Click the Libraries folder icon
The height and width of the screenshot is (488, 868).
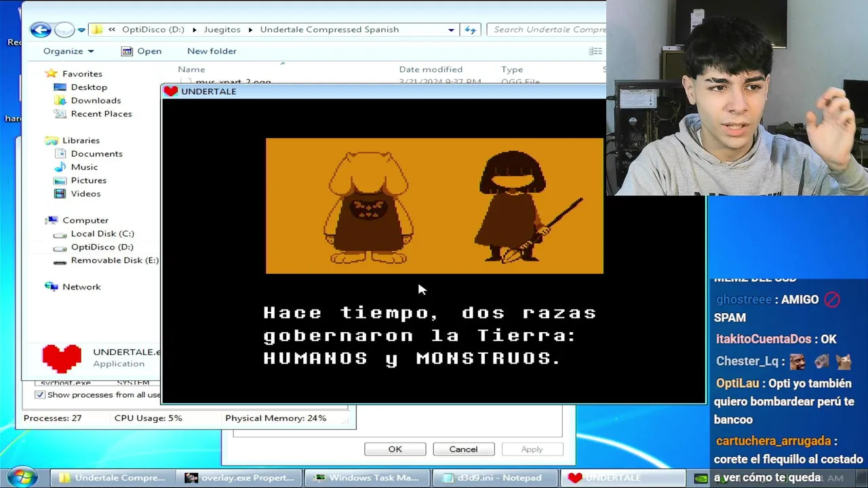[52, 140]
